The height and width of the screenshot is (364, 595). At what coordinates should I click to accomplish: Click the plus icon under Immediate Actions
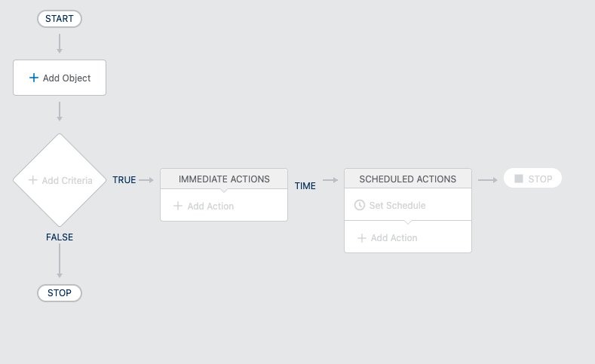point(177,206)
